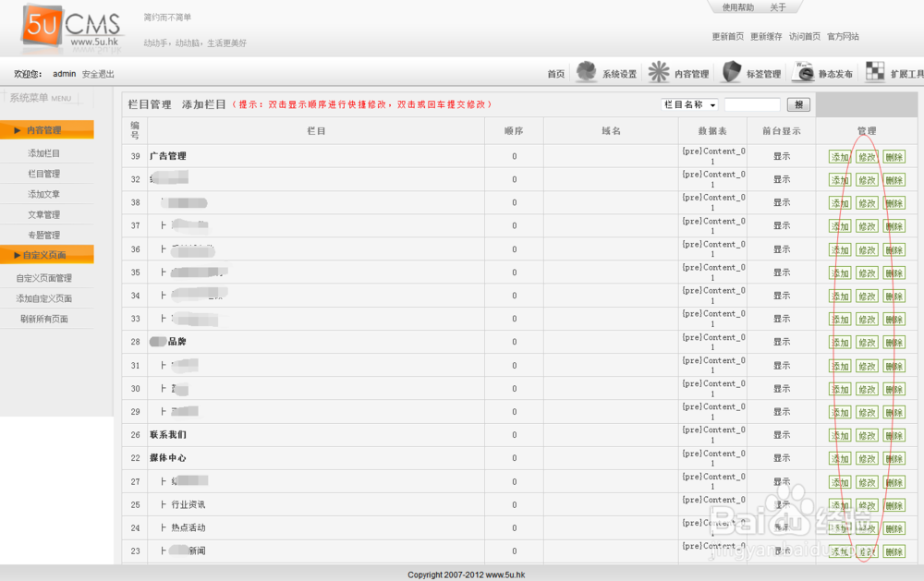Open 官方网站 link

(843, 37)
